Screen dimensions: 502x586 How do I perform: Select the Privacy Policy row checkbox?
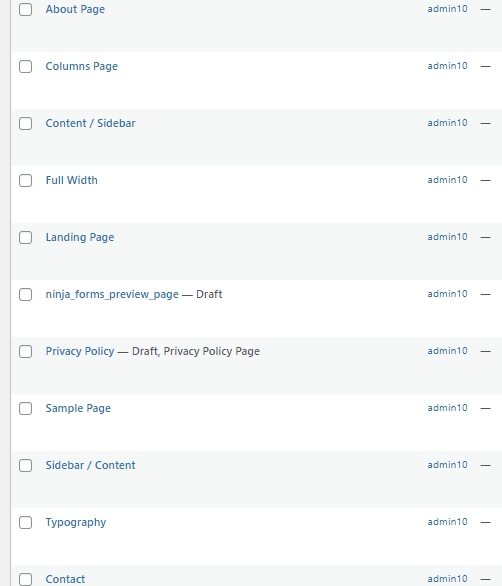pyautogui.click(x=25, y=351)
